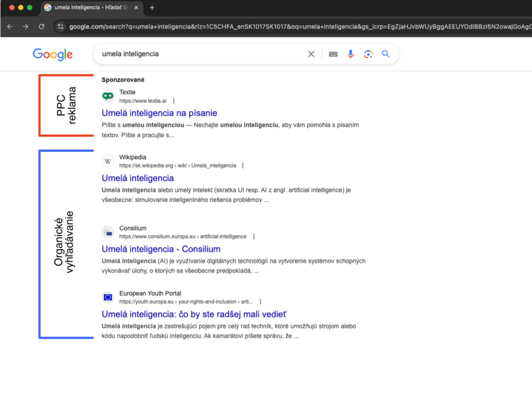The height and width of the screenshot is (393, 532).
Task: Open the three-dot menu for Wikipedia result
Action: (x=243, y=166)
